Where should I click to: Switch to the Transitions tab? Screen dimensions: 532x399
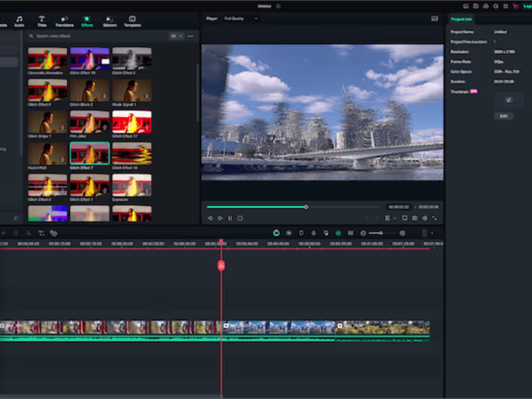point(65,21)
